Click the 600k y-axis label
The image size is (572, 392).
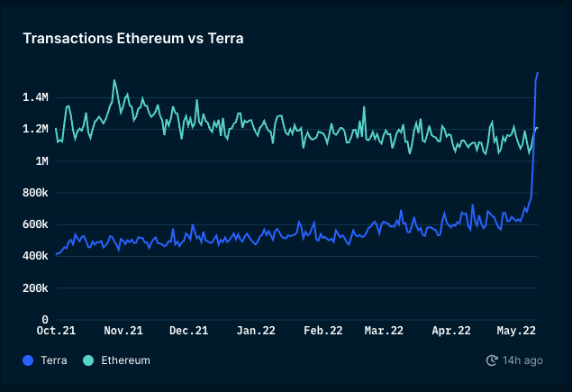click(x=35, y=224)
